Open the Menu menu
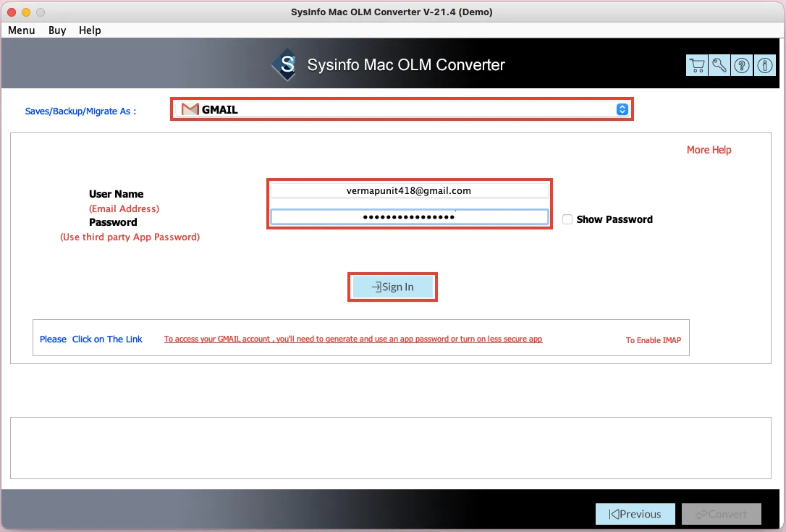 (x=22, y=30)
